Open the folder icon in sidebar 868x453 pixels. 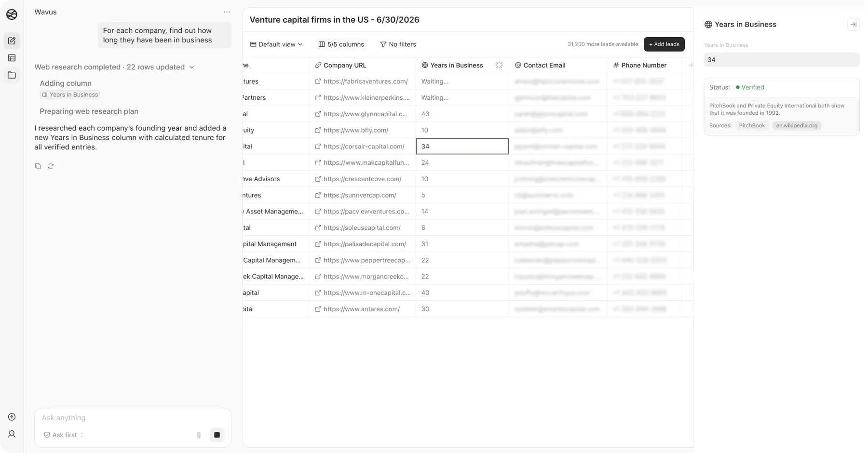coord(12,75)
